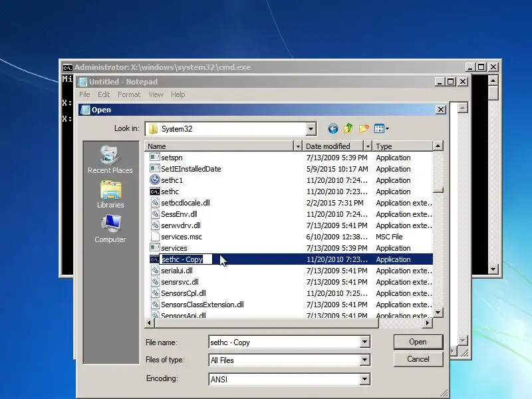Click the sethc - Copy rename edit box

[x=186, y=259]
